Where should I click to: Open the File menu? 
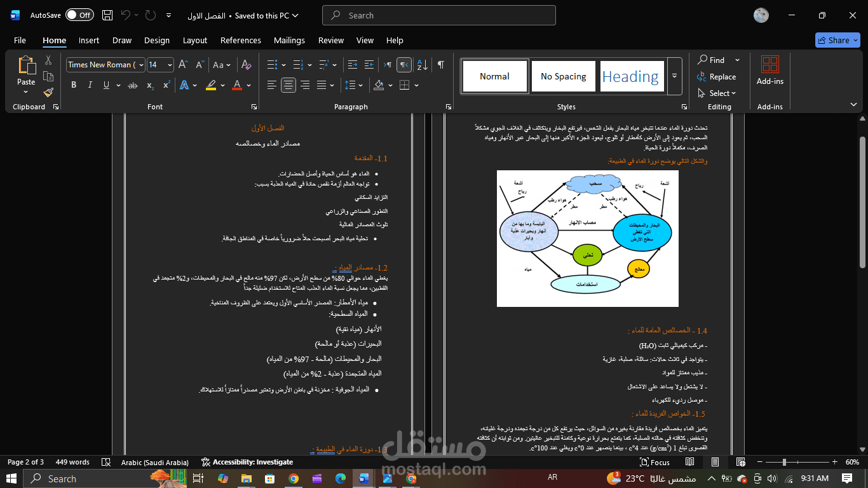coord(20,40)
